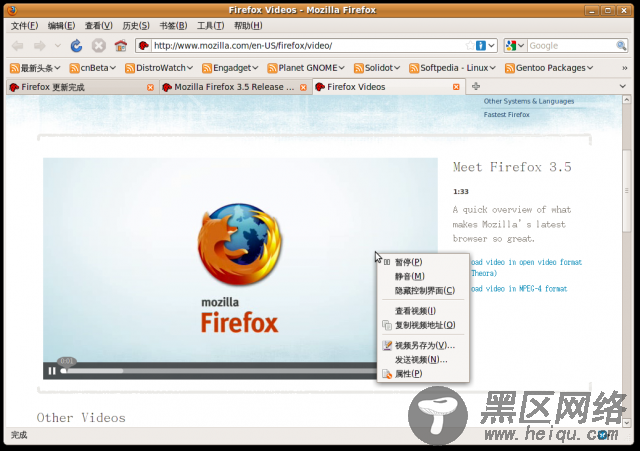Image resolution: width=640 pixels, height=451 pixels.
Task: Click the Other Systems & Languages link
Action: click(x=529, y=101)
